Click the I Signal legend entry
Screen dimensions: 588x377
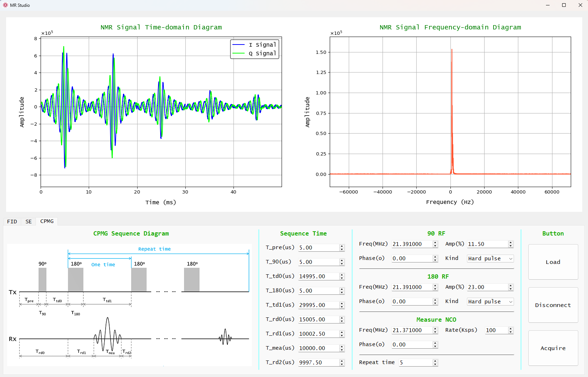[255, 45]
